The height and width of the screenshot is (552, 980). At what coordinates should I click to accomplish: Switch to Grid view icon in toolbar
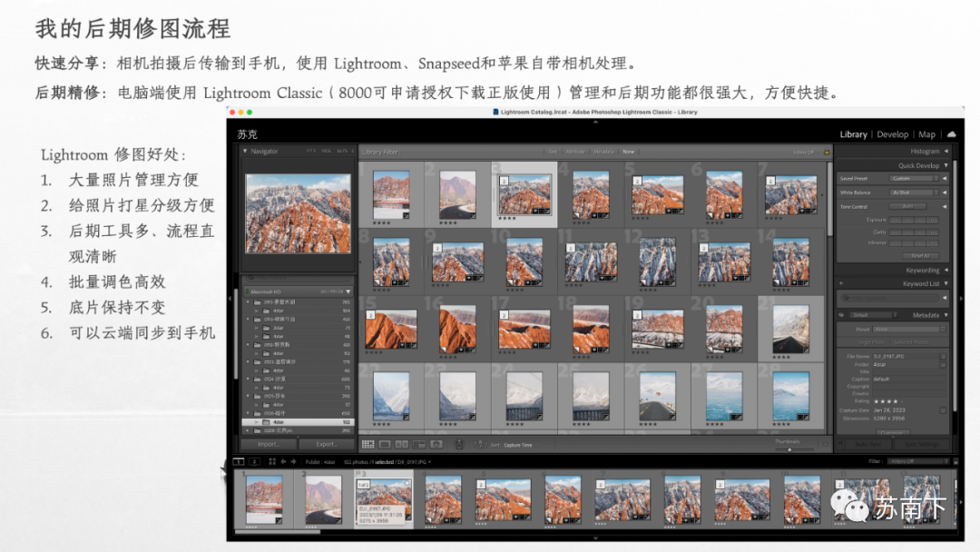point(368,445)
